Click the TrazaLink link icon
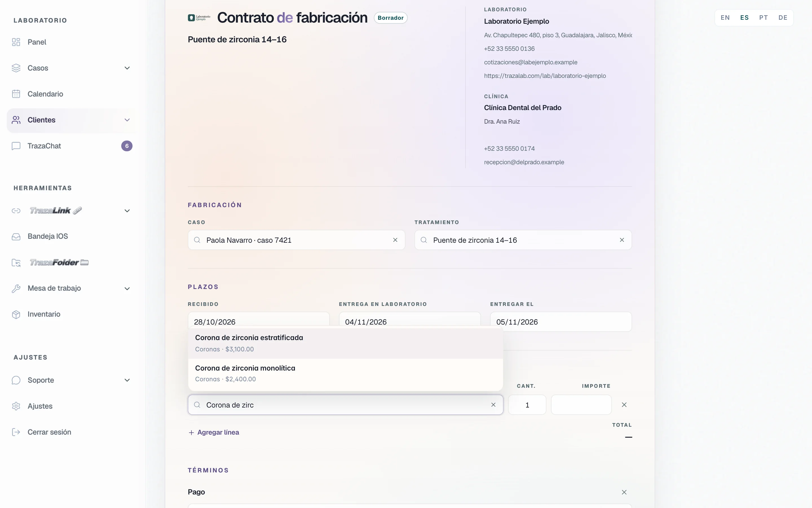The height and width of the screenshot is (508, 812). (16, 211)
